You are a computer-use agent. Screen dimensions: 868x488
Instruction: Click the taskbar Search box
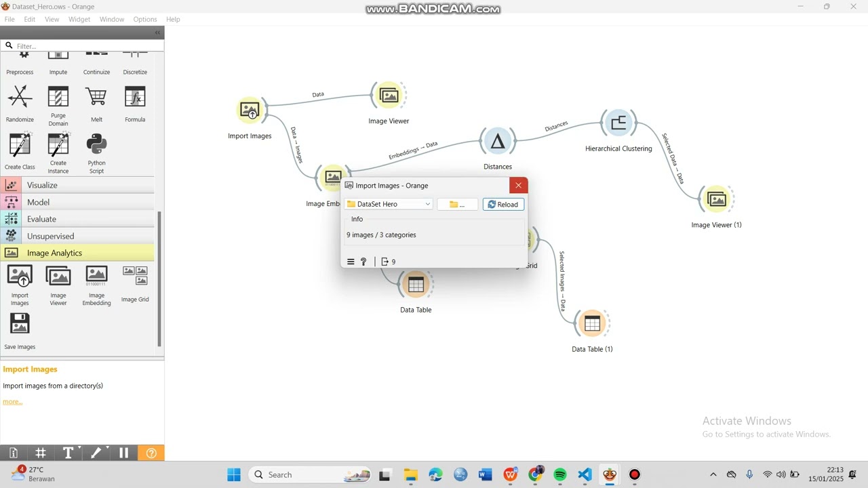click(311, 474)
